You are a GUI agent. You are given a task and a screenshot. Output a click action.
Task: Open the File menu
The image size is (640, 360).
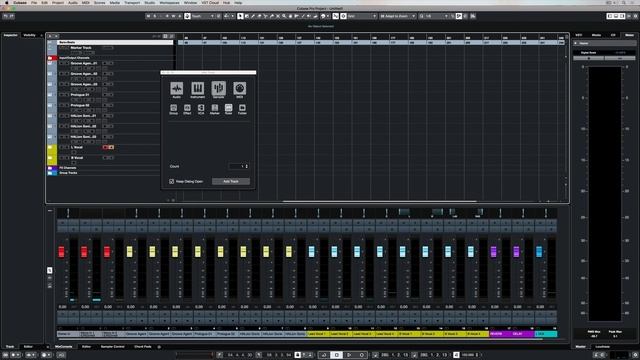click(34, 2)
